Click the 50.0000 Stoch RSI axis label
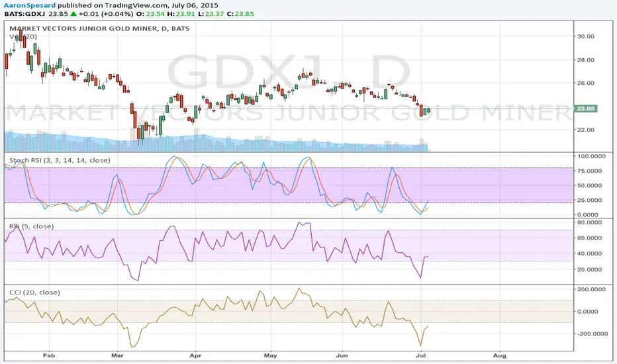617x364 pixels. pos(589,185)
